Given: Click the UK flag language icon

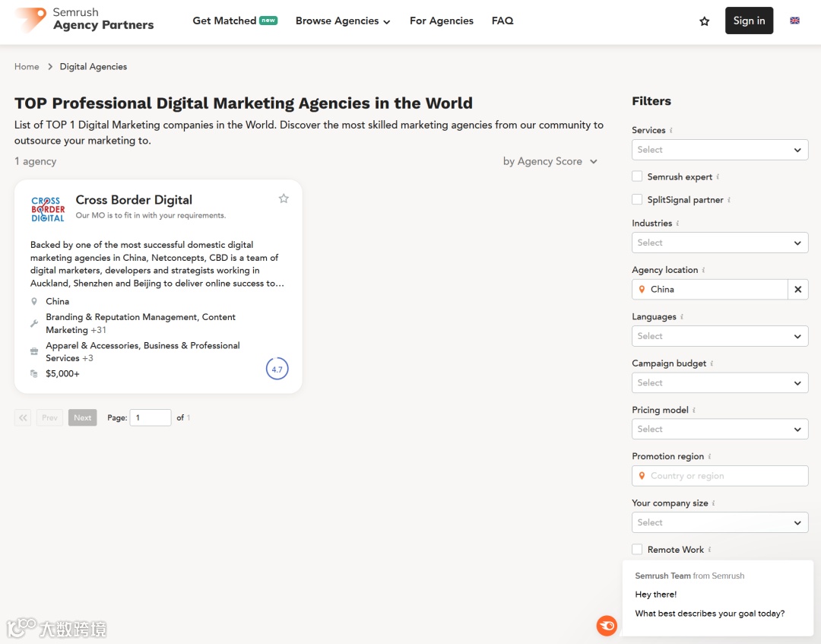Looking at the screenshot, I should 795,21.
